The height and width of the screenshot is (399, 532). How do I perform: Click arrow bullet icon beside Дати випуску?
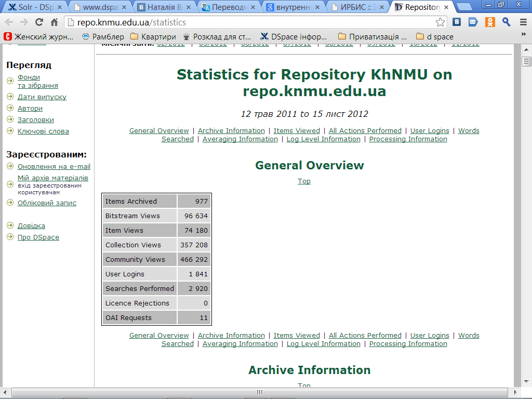click(x=10, y=96)
